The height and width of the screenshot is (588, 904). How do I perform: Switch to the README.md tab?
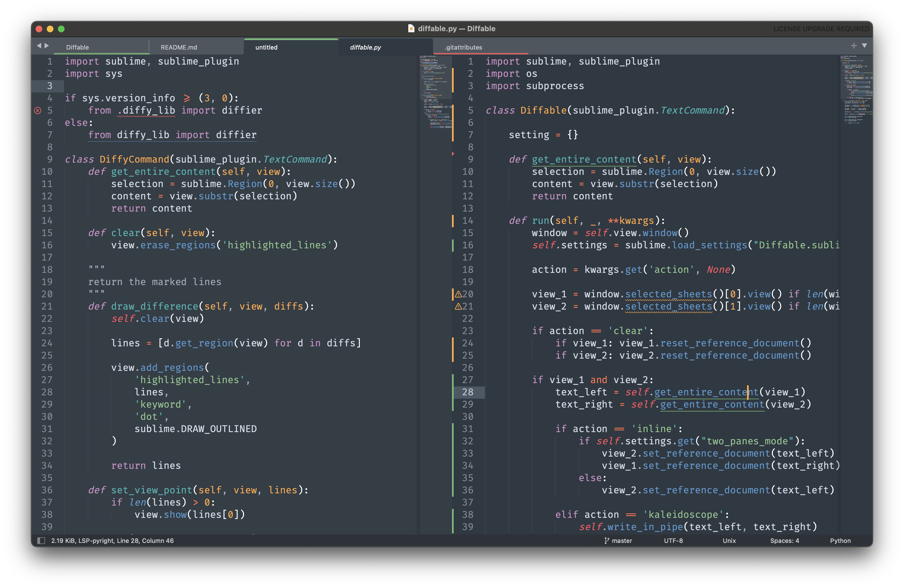pyautogui.click(x=179, y=48)
